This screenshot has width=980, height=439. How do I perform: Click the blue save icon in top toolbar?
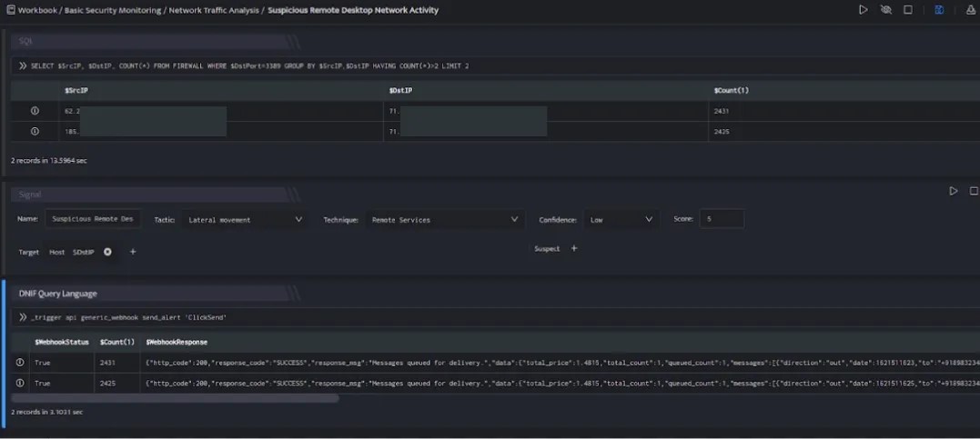(x=939, y=10)
